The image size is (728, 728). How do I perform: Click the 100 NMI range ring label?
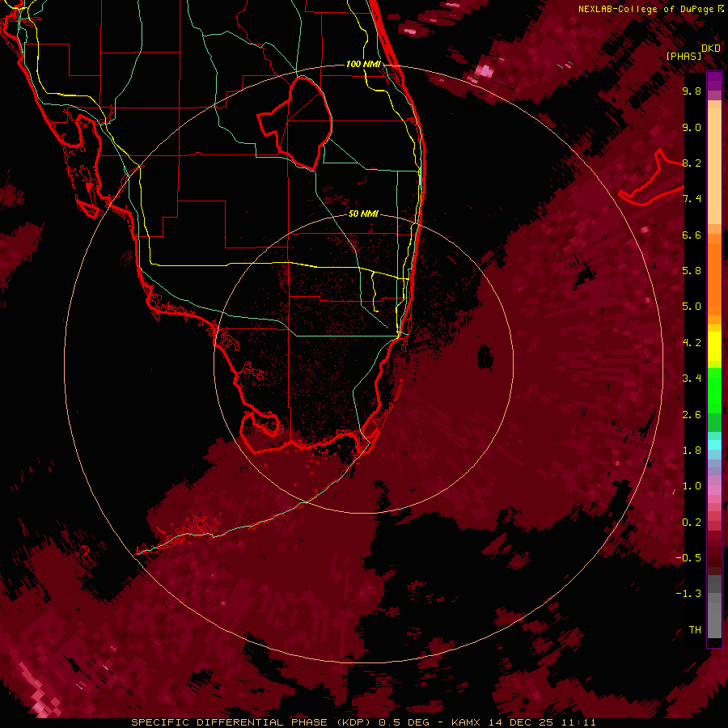[363, 64]
